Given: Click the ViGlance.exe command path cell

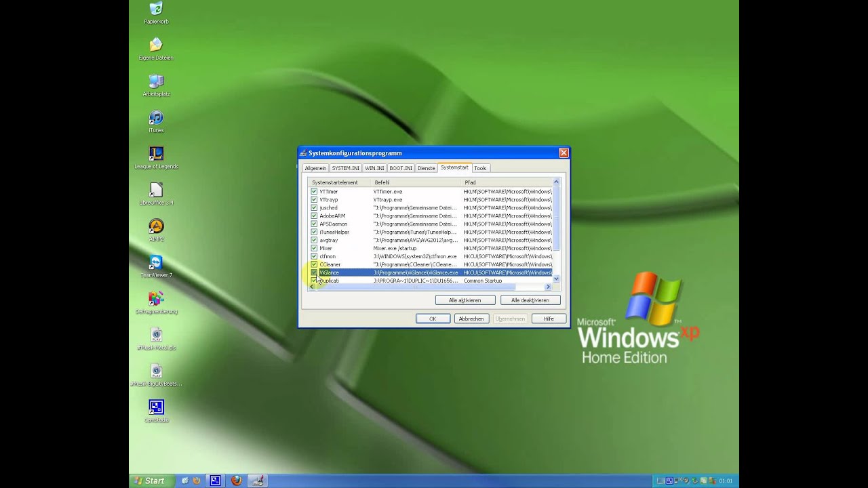Looking at the screenshot, I should point(416,272).
